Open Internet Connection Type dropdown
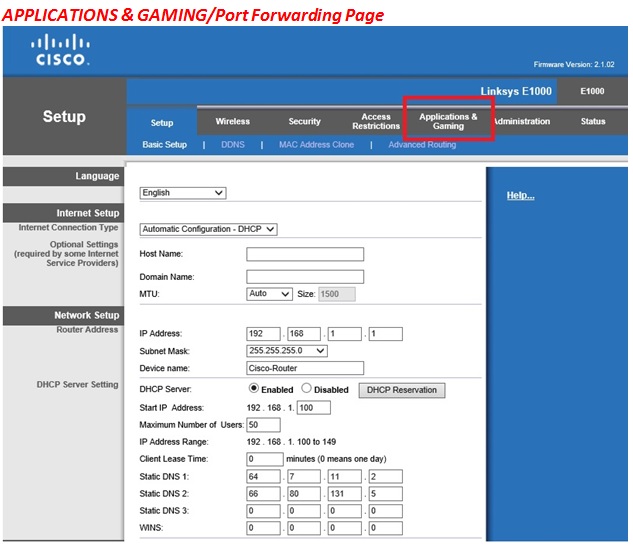633x547 pixels. point(208,229)
